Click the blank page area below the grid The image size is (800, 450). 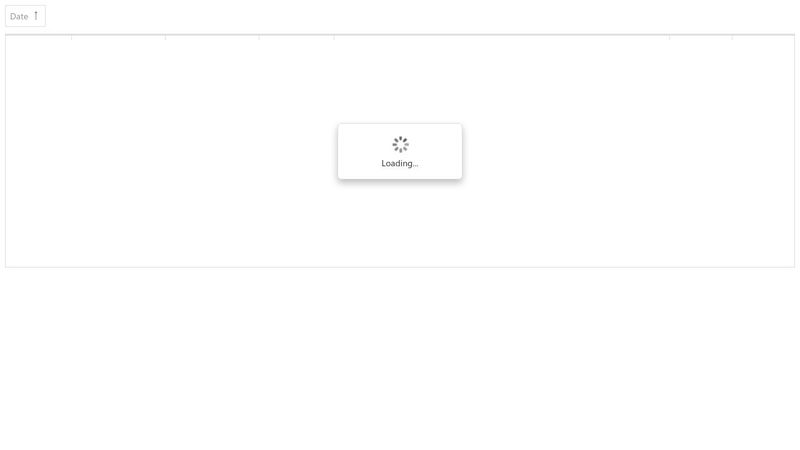pos(400,359)
